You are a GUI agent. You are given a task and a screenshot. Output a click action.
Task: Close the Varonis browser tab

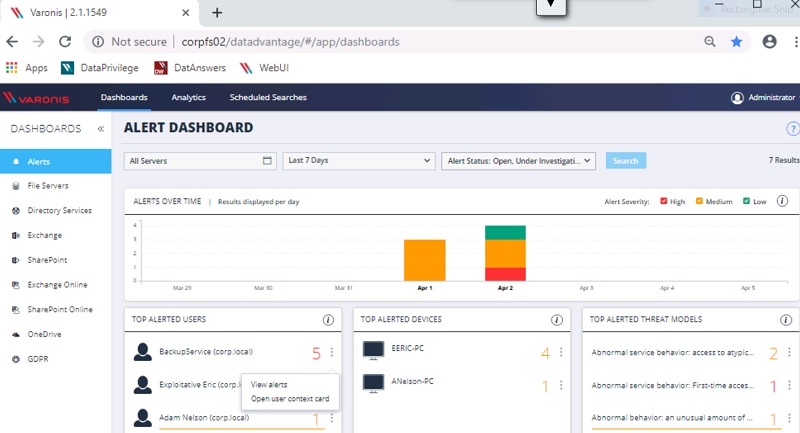pos(186,13)
